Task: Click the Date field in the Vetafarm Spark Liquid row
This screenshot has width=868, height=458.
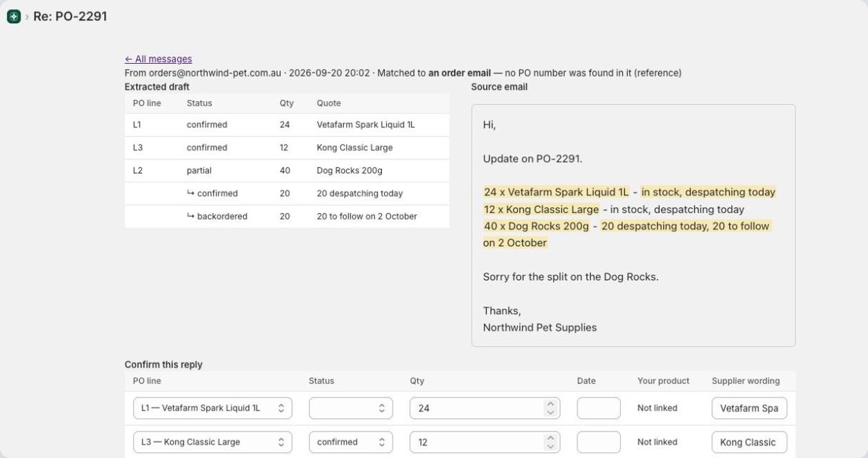Action: tap(599, 408)
